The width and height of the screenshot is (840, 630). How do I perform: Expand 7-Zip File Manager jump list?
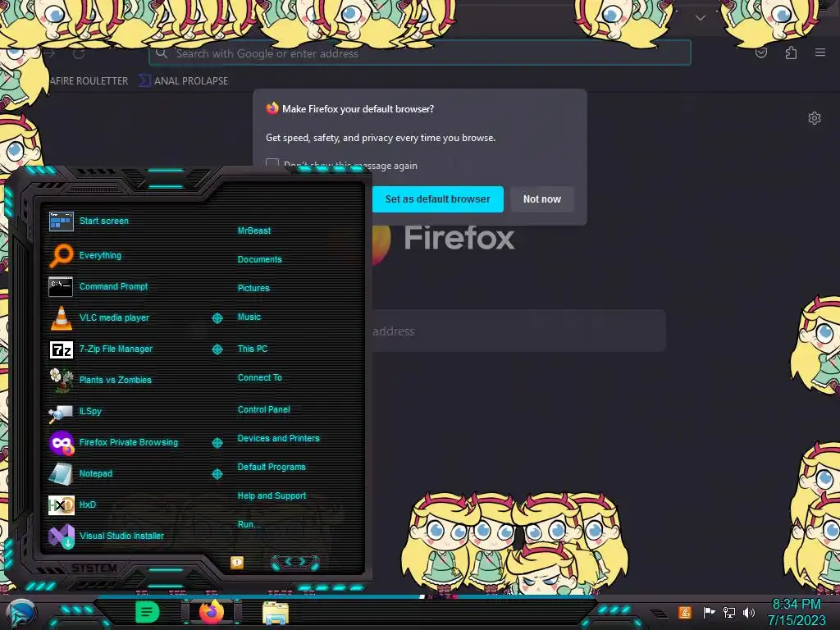point(217,349)
